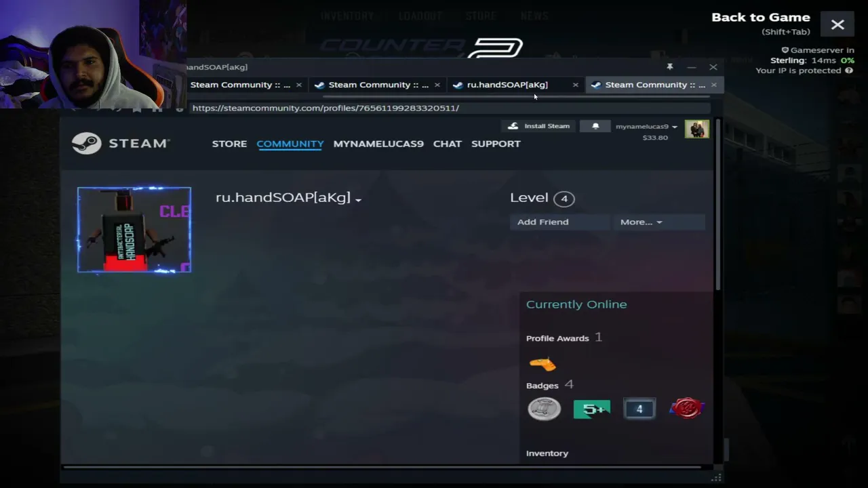Click the Back to Game button
This screenshot has height=488, width=868.
[761, 18]
